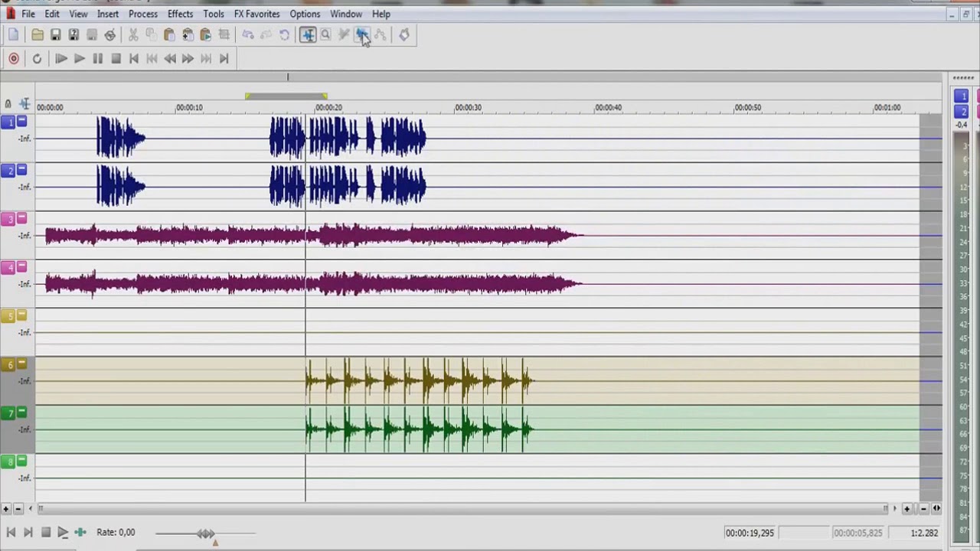Save the file with floppy icon

click(x=56, y=34)
